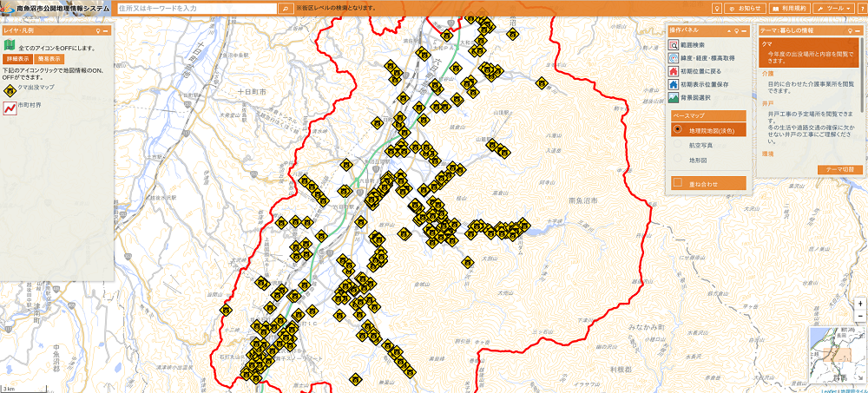The height and width of the screenshot is (393, 868).
Task: Click the search magnifier button
Action: tap(286, 8)
